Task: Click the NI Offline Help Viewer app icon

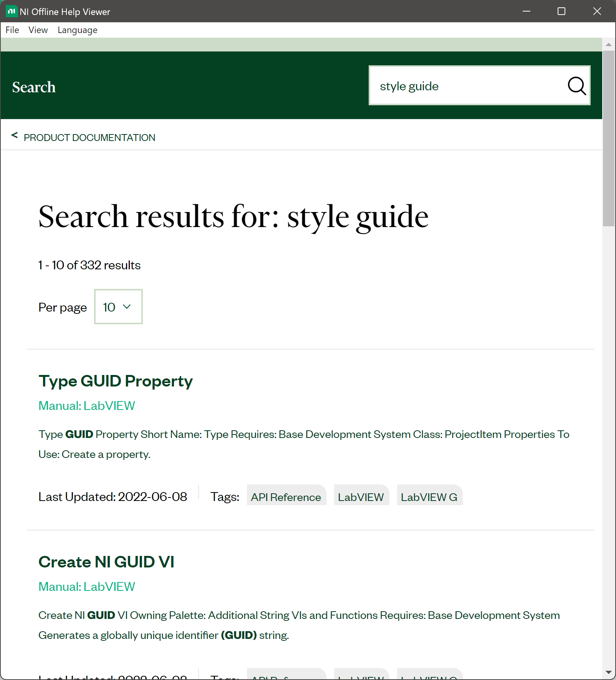Action: [12, 12]
